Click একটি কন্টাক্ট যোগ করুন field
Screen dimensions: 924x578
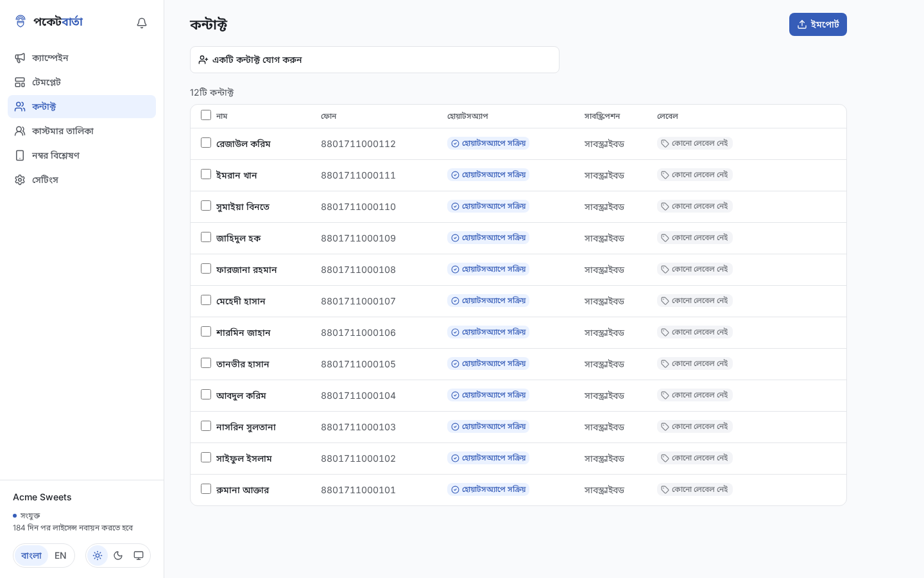(x=375, y=60)
